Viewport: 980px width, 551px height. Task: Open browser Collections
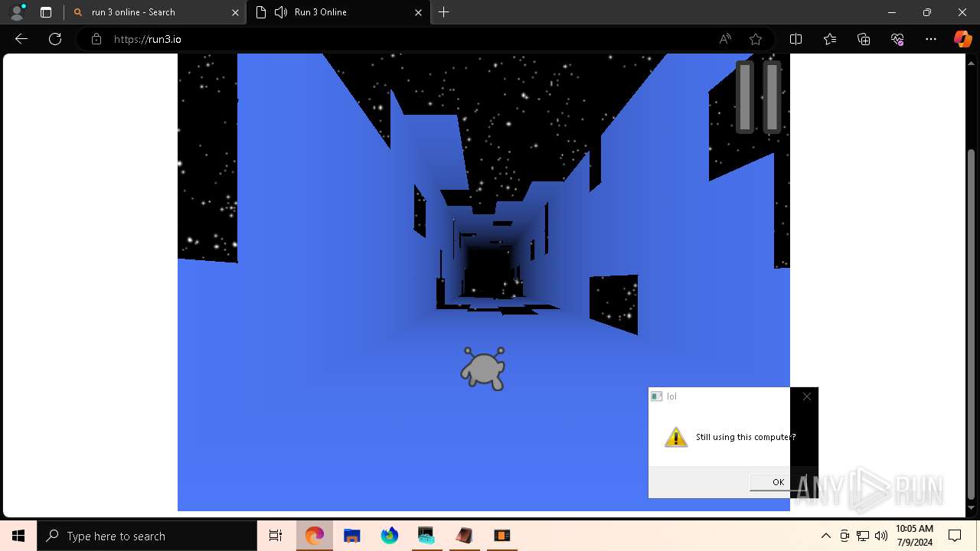click(864, 39)
